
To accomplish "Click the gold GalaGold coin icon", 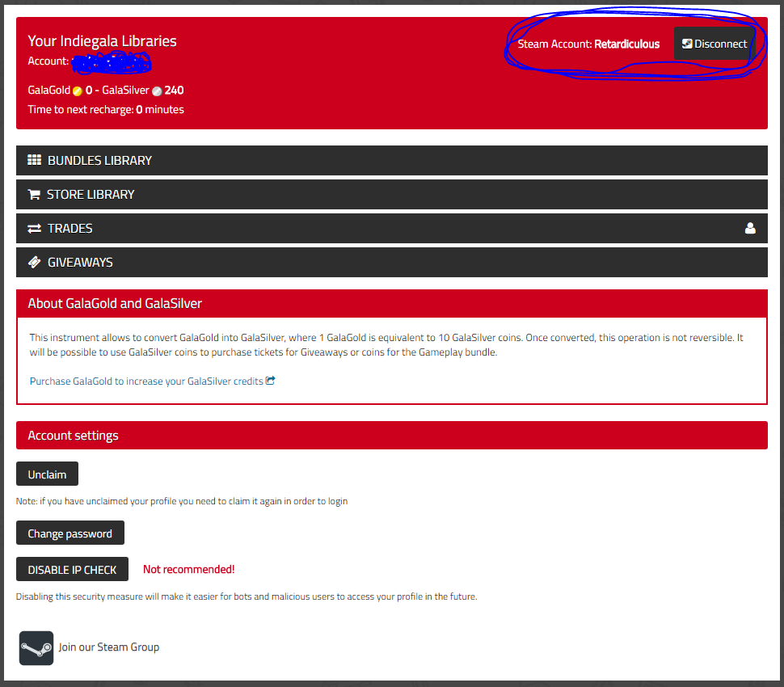I will (78, 91).
